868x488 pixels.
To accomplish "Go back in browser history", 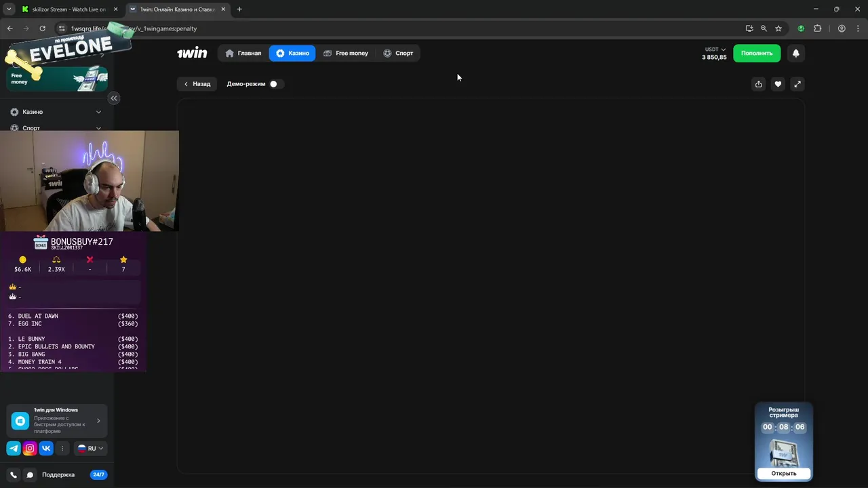I will 9,28.
